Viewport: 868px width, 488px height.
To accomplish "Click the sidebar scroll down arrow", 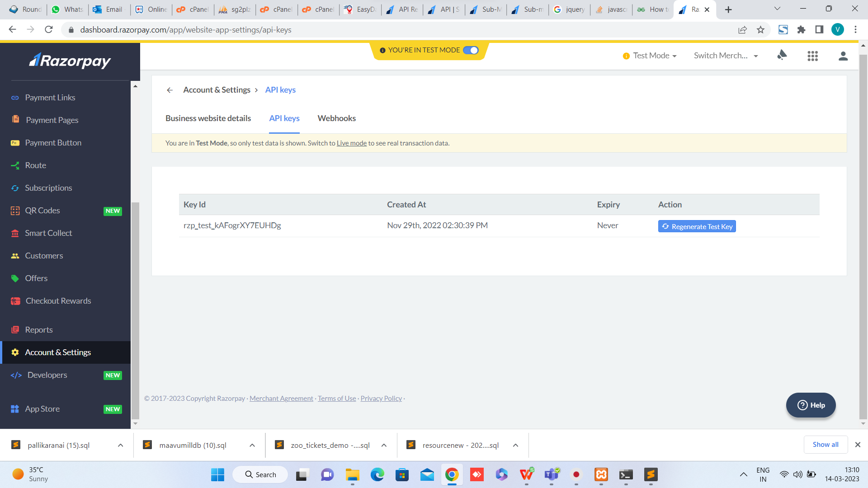I will pyautogui.click(x=135, y=423).
